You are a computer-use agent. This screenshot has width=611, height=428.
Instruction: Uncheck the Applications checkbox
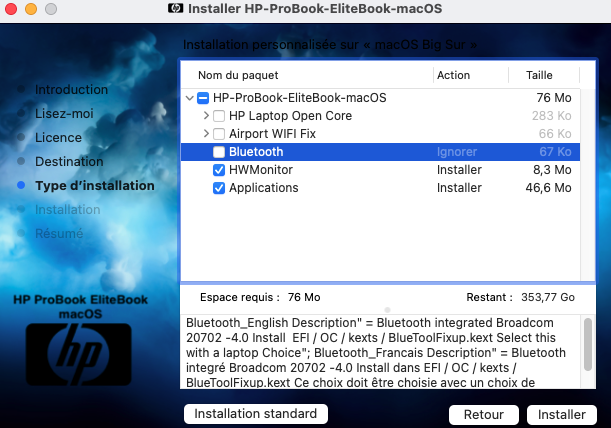tap(219, 187)
